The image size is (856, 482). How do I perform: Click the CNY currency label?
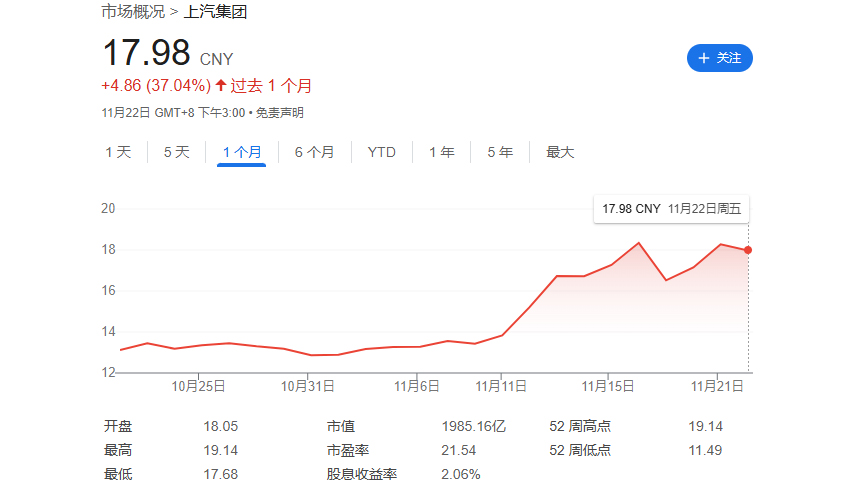tap(217, 59)
